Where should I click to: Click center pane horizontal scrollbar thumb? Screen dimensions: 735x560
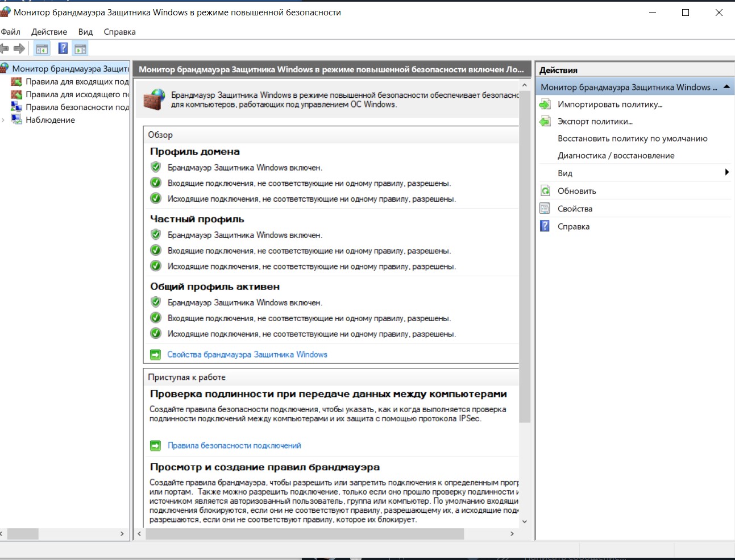[x=305, y=534]
